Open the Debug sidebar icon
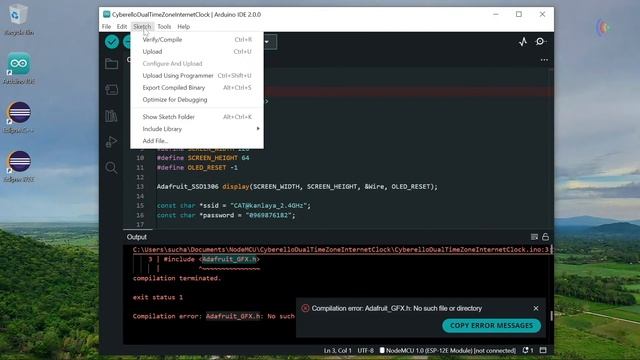This screenshot has height=360, width=640. coord(111,142)
